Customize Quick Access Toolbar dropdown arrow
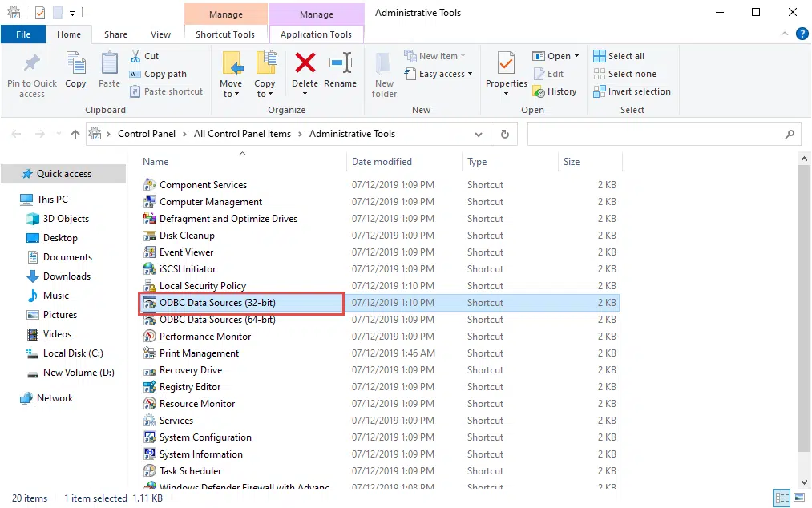The image size is (812, 508). click(x=72, y=13)
